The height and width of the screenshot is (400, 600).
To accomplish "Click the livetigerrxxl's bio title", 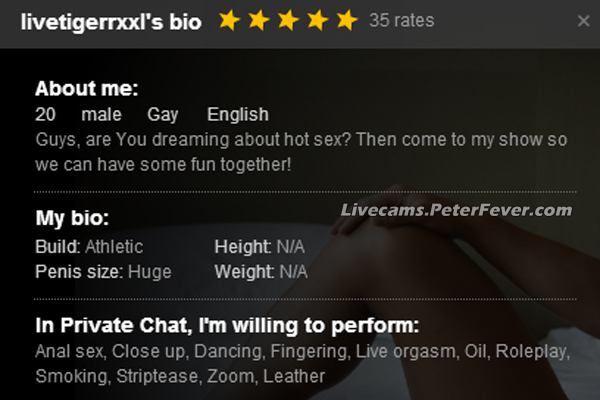I will pos(110,21).
